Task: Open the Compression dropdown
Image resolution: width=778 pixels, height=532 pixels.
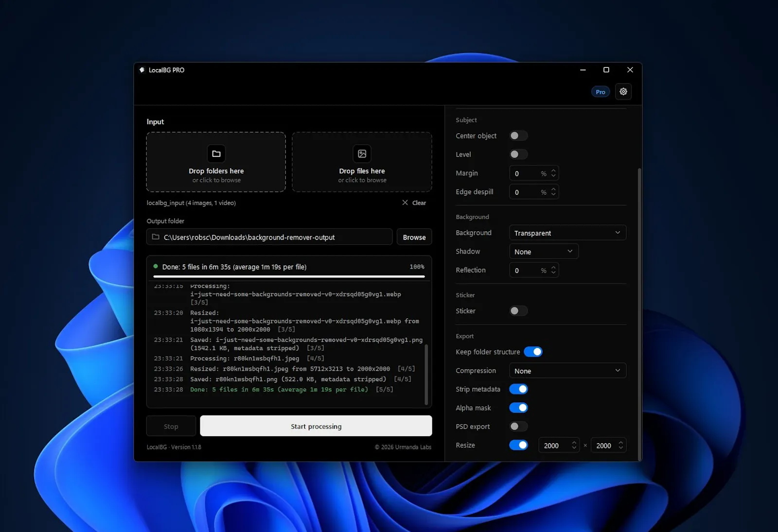Action: 567,371
